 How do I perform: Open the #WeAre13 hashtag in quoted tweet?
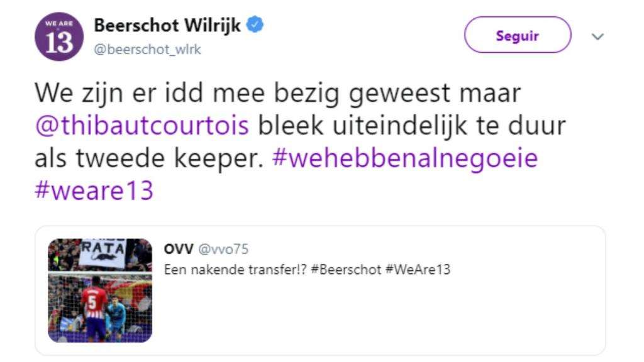click(x=418, y=270)
